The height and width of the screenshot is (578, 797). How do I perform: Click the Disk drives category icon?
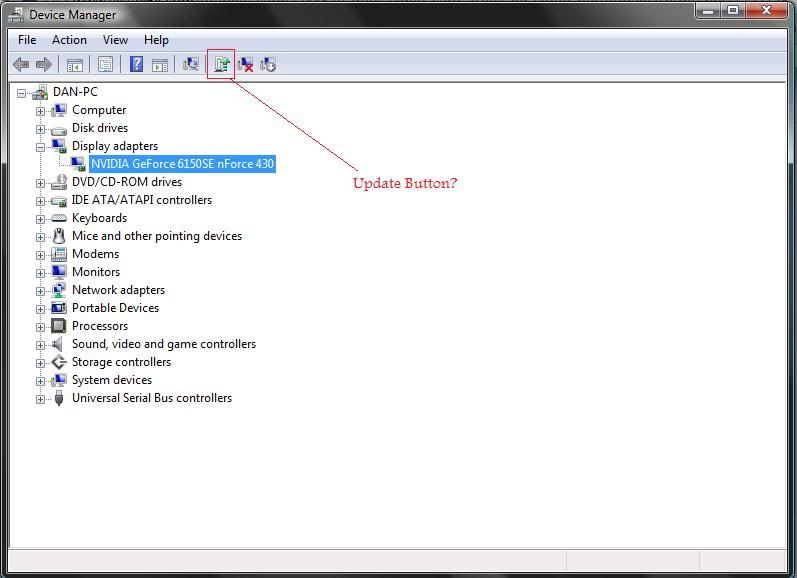(59, 129)
